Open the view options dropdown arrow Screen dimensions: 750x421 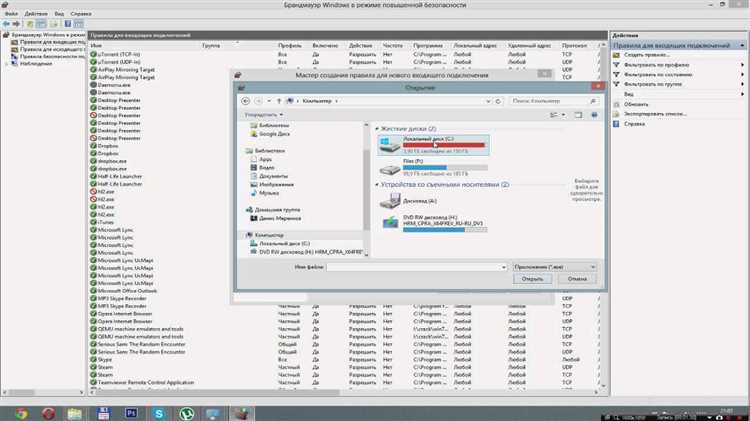[563, 115]
